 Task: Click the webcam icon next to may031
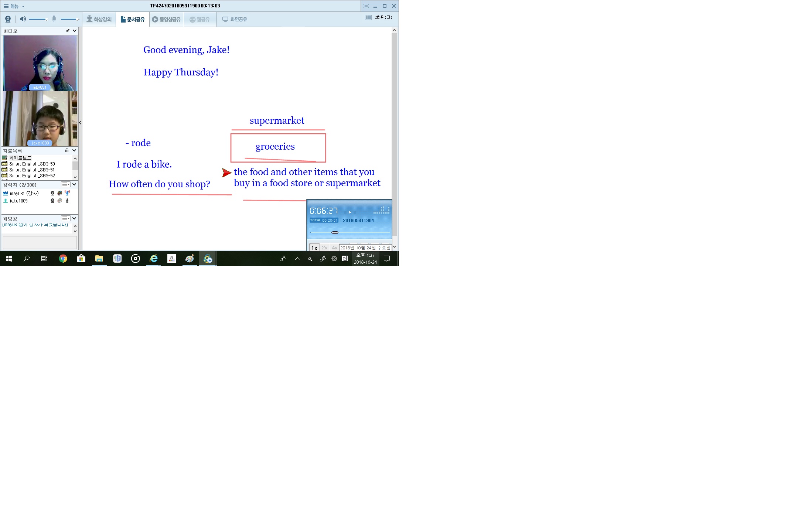[52, 193]
